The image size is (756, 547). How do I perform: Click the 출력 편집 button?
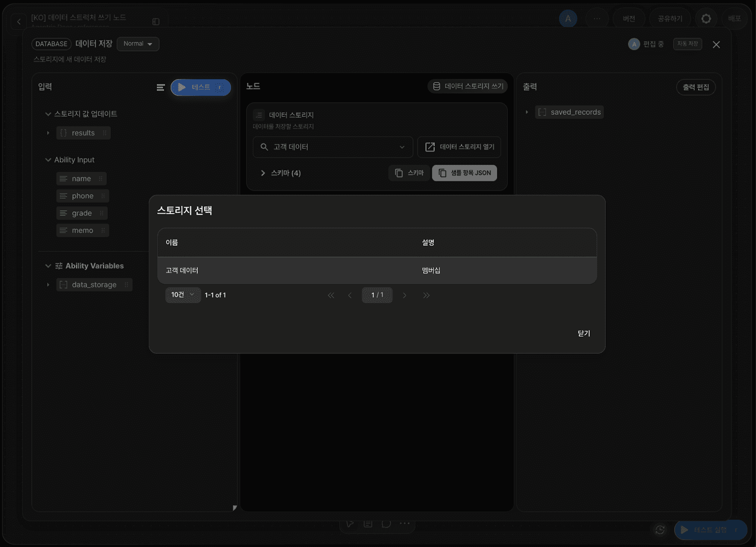tap(696, 87)
